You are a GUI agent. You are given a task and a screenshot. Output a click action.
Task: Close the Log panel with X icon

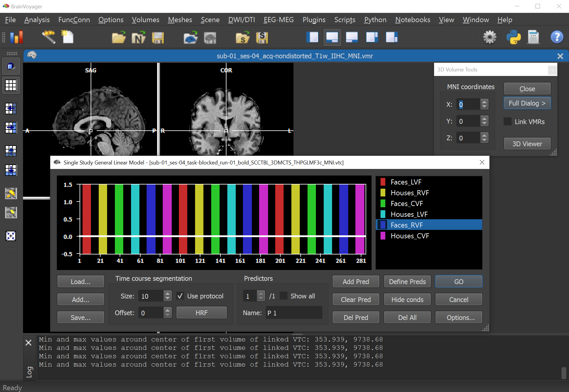tap(29, 343)
